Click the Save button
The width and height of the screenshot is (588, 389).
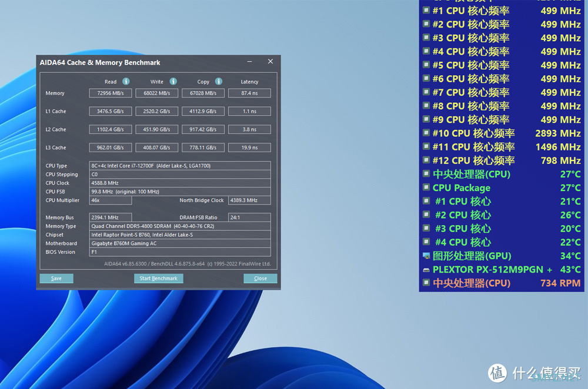coord(56,279)
